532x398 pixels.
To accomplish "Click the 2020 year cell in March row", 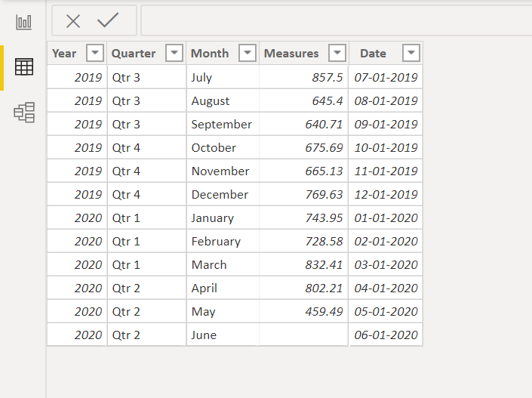I will (77, 265).
